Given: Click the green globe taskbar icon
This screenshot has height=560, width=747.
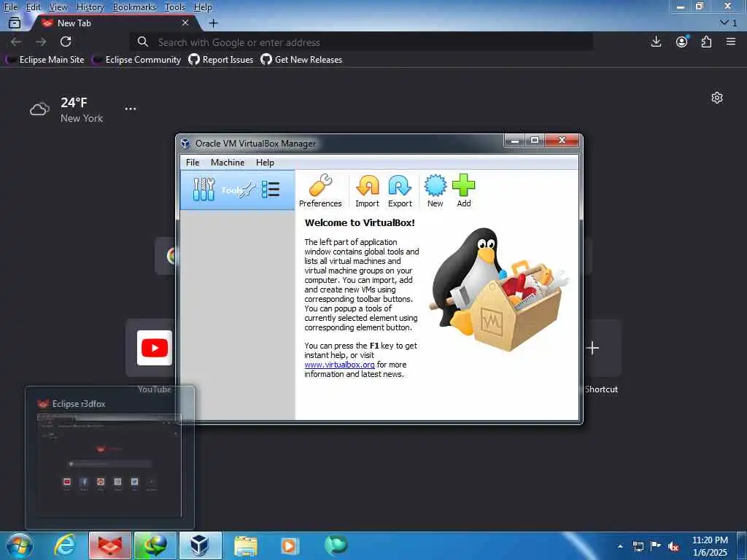Looking at the screenshot, I should 336,545.
